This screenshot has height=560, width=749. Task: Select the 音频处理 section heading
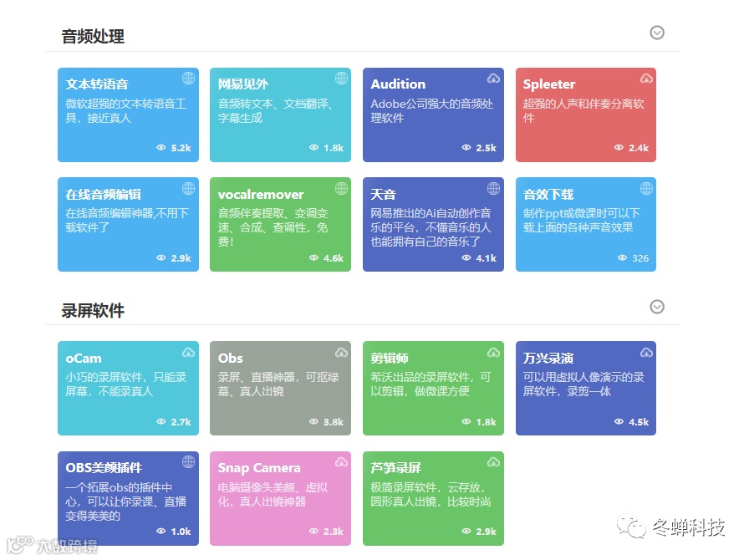(93, 36)
